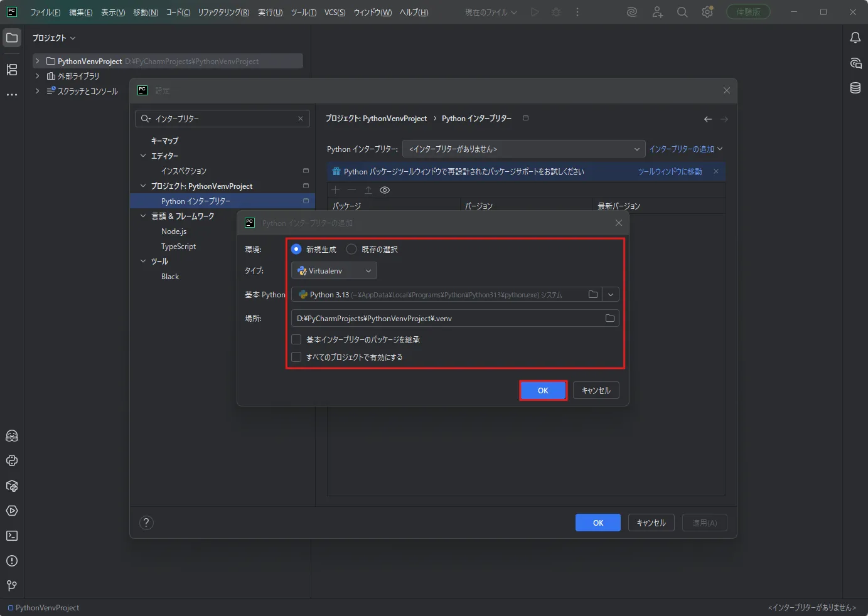Follow the ツールウィンドウに移動 link
The width and height of the screenshot is (868, 616).
coord(670,171)
